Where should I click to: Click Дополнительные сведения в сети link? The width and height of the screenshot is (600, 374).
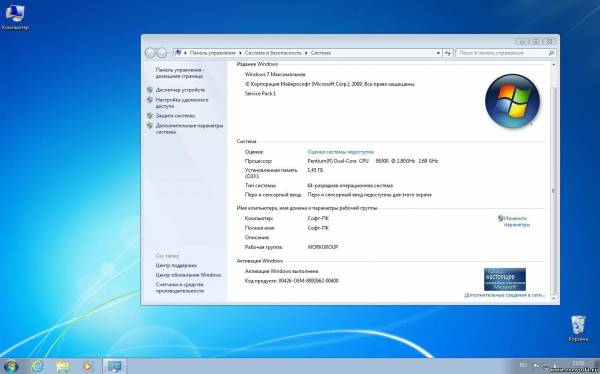[x=504, y=296]
